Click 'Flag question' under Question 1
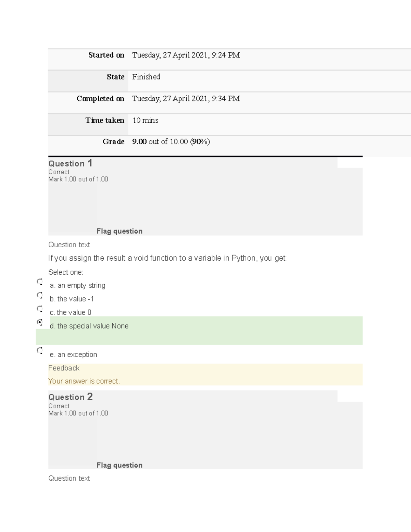This screenshot has height=532, width=411. 119,231
